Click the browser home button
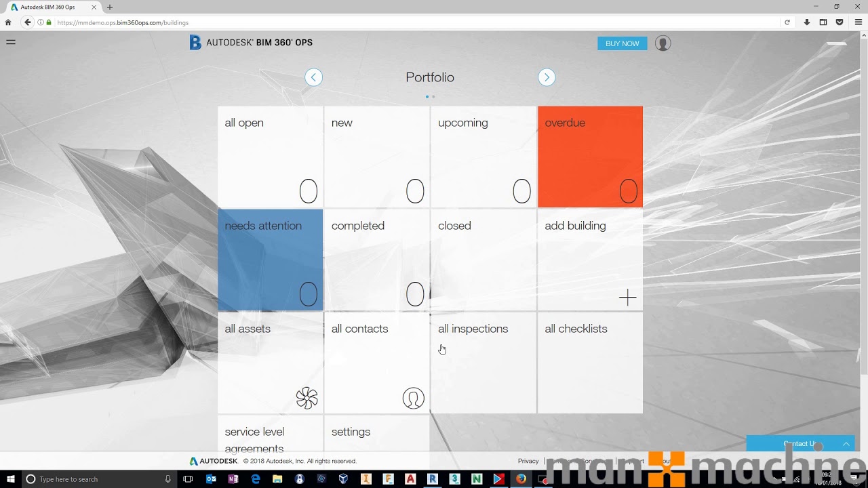Image resolution: width=868 pixels, height=488 pixels. [8, 22]
